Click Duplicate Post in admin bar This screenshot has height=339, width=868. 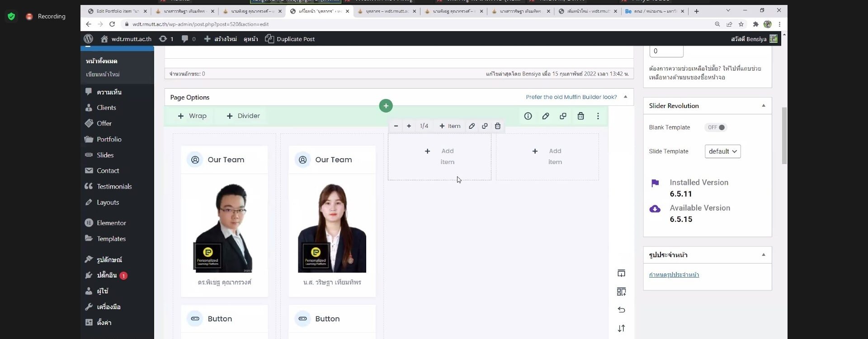[290, 39]
